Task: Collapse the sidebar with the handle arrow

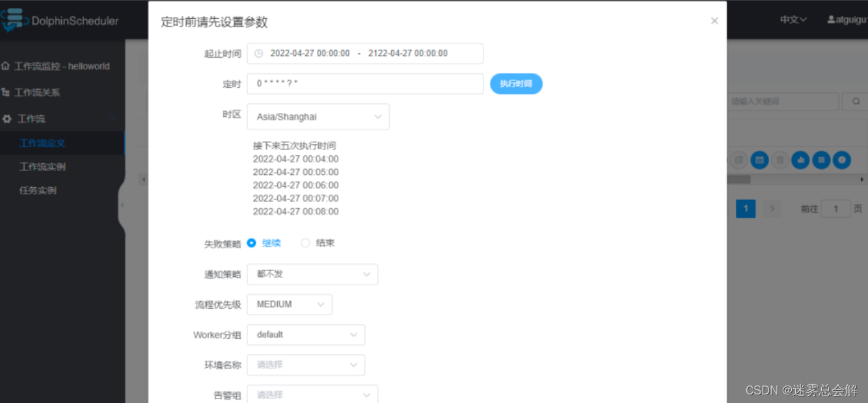Action: [122, 205]
